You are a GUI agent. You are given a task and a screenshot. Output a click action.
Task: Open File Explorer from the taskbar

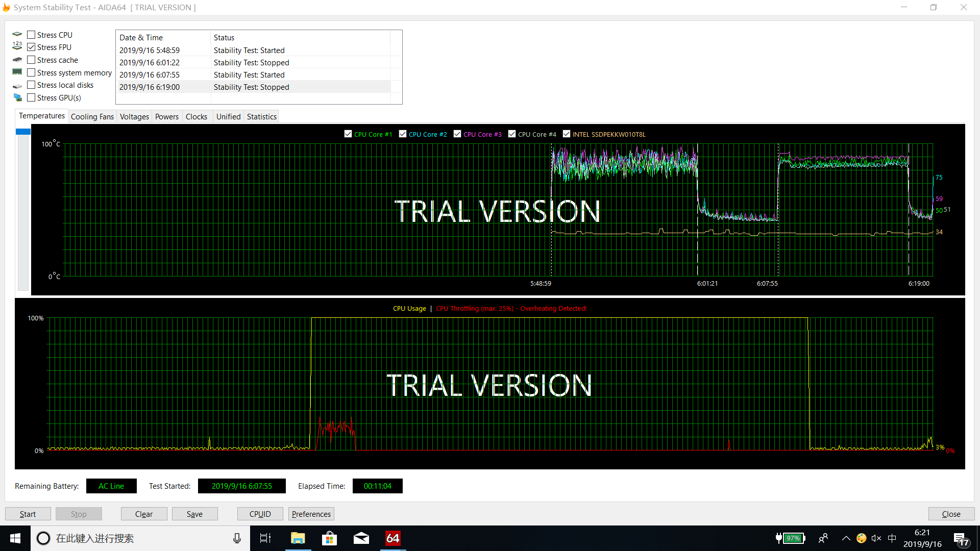(x=298, y=538)
